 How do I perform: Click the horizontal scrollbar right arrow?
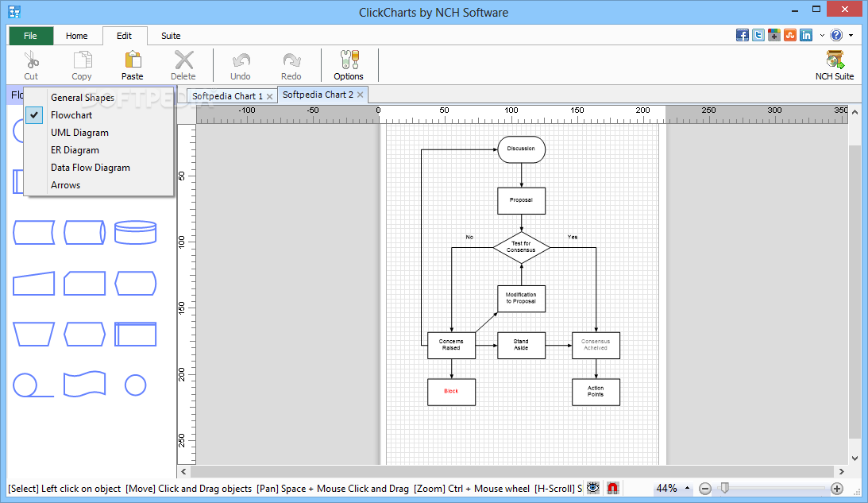click(x=842, y=471)
